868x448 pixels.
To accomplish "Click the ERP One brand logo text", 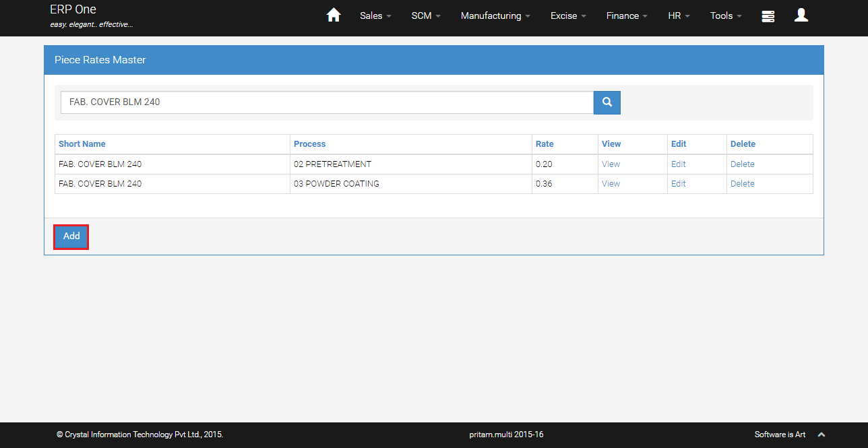I will coord(73,9).
